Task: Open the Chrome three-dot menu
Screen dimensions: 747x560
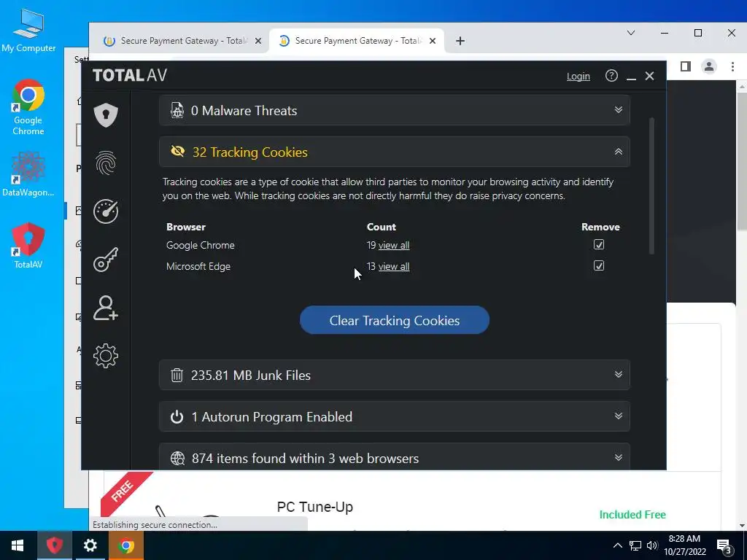Action: (x=732, y=66)
